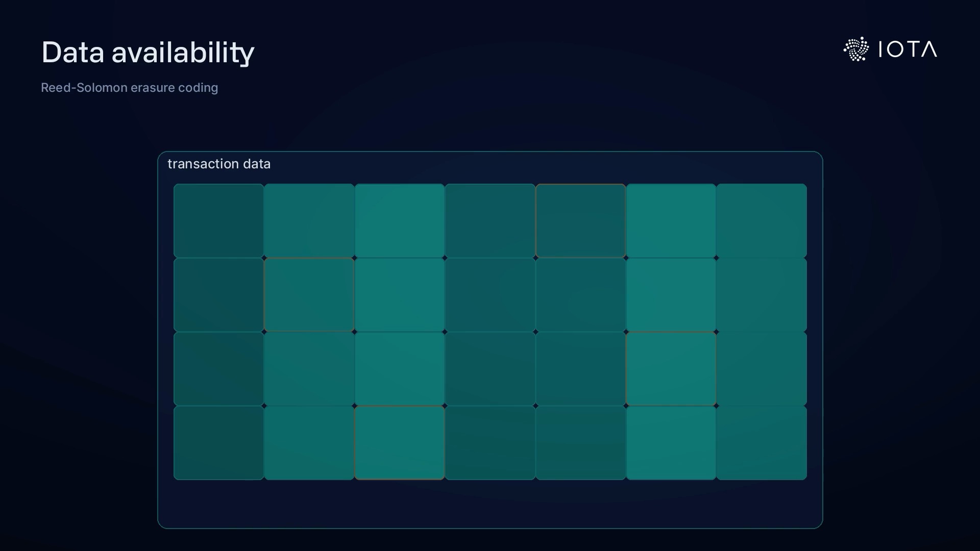Screen dimensions: 980x551
Task: Click the IOTA logo icon
Action: (x=856, y=49)
